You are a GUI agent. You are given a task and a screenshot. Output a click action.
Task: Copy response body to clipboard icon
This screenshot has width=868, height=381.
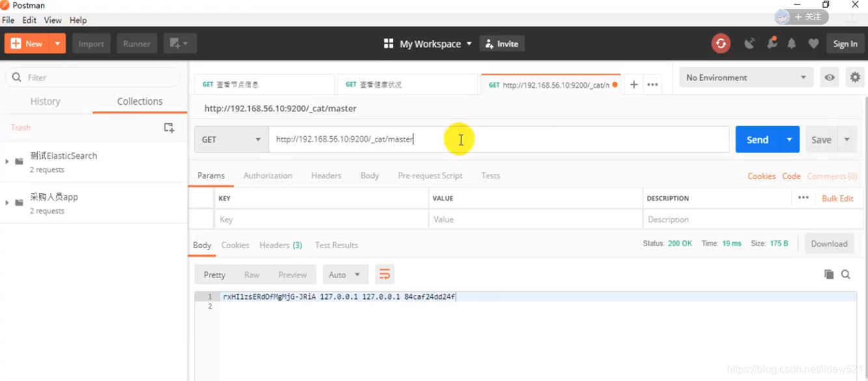point(829,274)
